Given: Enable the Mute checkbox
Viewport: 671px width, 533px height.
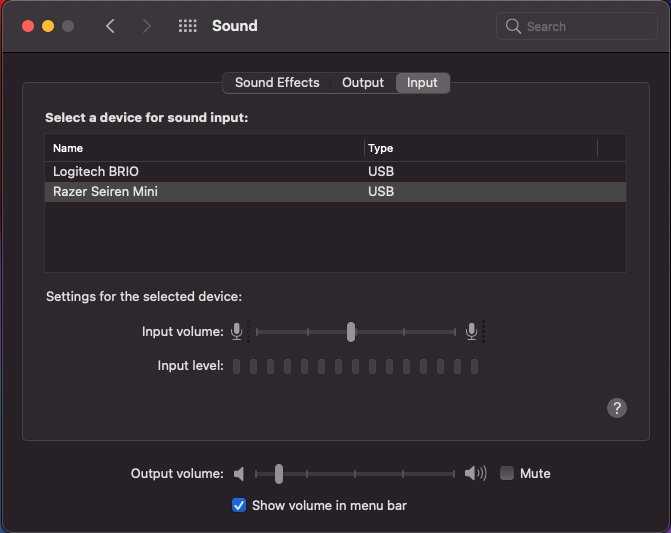Looking at the screenshot, I should pos(507,473).
